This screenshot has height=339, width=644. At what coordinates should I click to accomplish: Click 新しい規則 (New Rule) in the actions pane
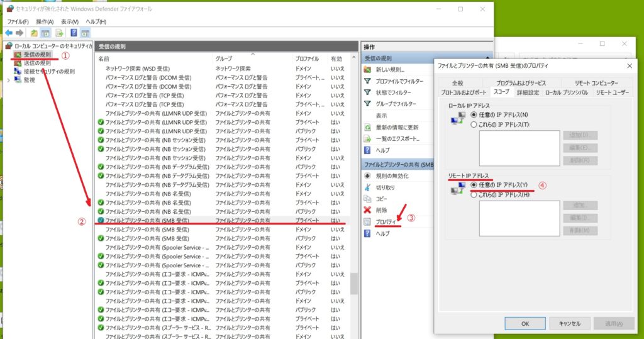click(389, 69)
